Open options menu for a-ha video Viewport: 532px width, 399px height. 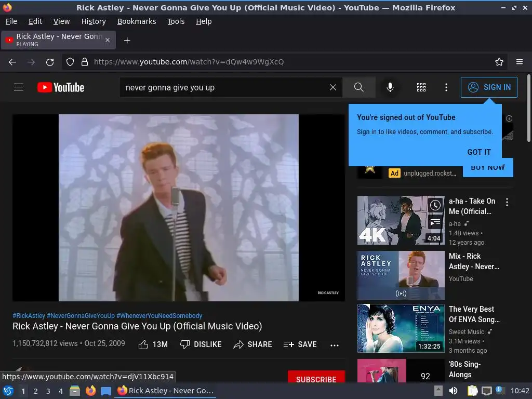click(x=507, y=202)
